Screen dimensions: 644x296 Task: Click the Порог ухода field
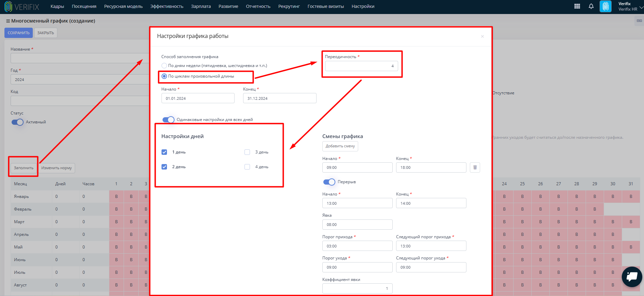click(358, 267)
